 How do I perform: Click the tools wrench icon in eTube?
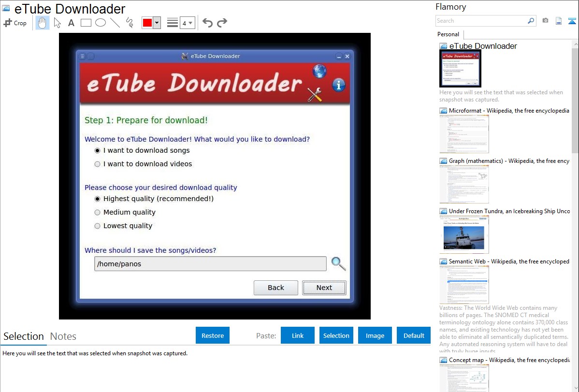click(x=315, y=94)
